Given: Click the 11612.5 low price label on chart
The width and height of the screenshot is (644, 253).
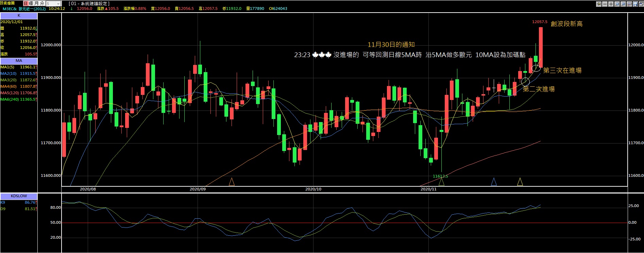Looking at the screenshot, I should 440,176.
